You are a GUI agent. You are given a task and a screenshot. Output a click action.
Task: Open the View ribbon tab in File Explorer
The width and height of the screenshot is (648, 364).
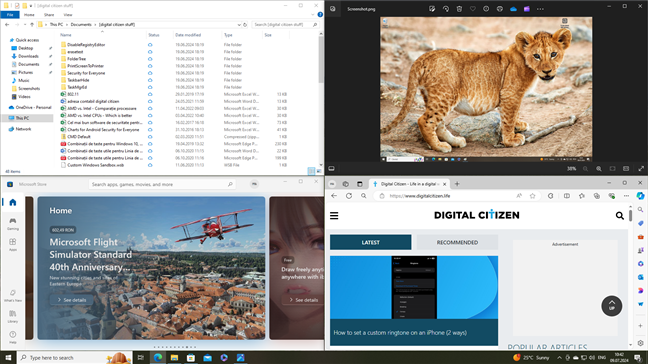coord(68,15)
